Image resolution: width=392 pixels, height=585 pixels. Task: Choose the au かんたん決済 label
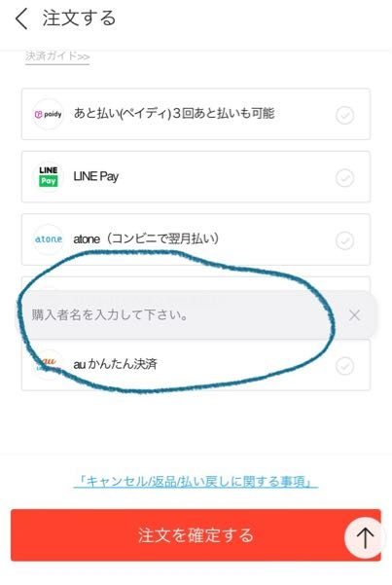click(115, 364)
